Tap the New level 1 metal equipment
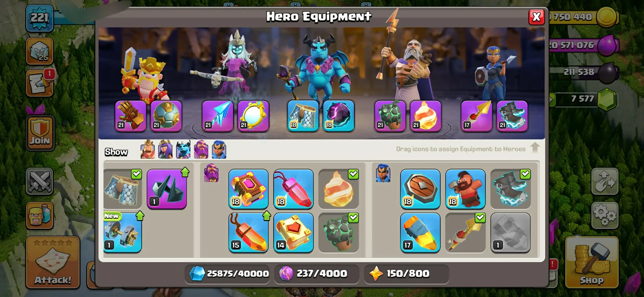This screenshot has width=644, height=297. (x=123, y=233)
